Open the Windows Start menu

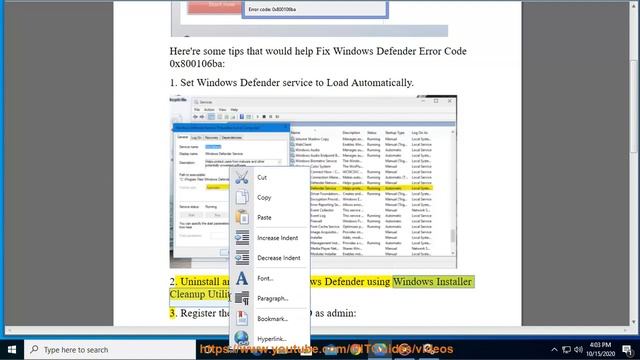coord(12,350)
